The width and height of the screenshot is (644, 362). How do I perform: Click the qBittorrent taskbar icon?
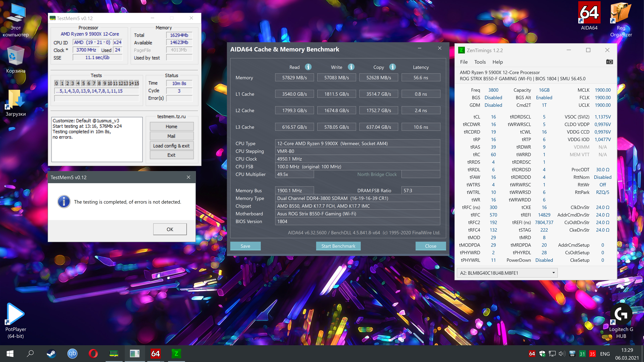pos(72,353)
